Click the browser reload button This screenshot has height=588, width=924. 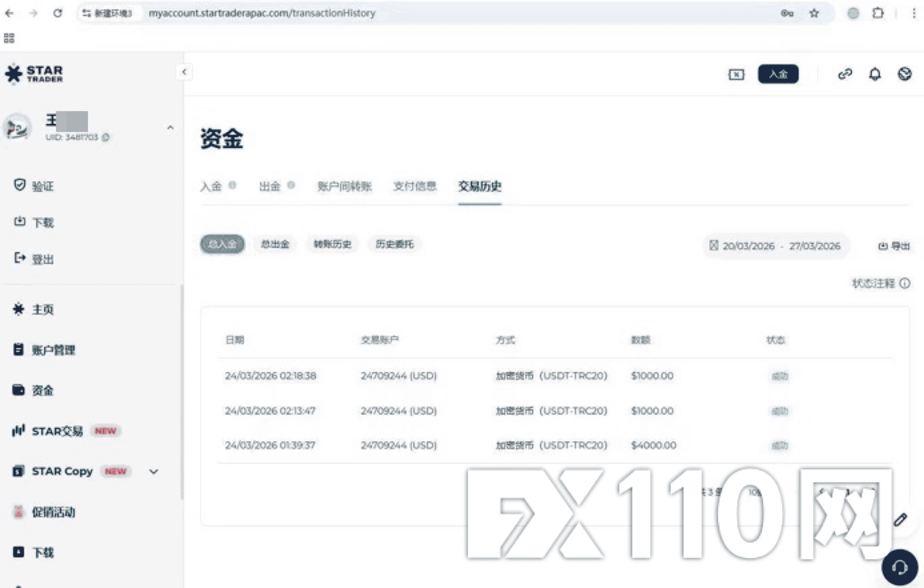coord(58,13)
